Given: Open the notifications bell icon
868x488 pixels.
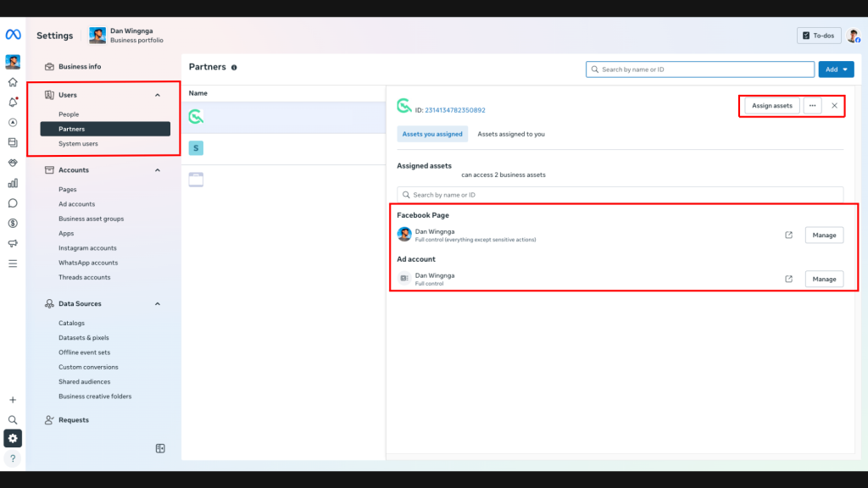Looking at the screenshot, I should (x=13, y=103).
